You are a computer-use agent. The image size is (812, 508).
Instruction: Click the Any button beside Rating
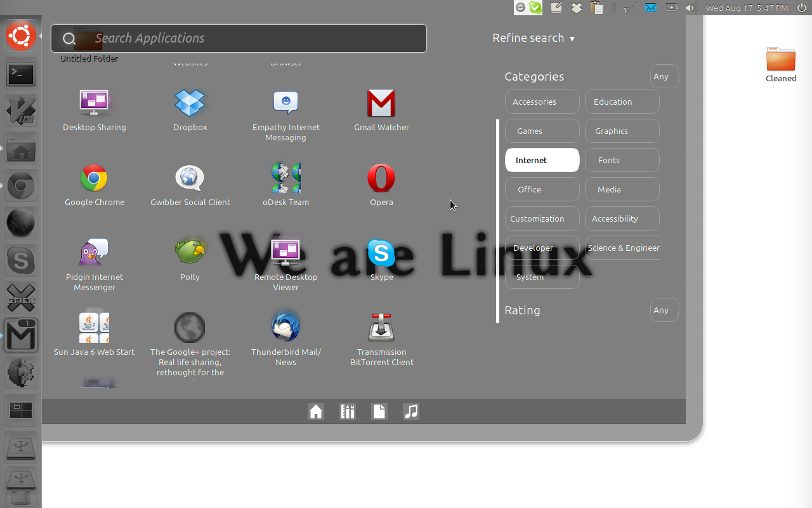[664, 310]
